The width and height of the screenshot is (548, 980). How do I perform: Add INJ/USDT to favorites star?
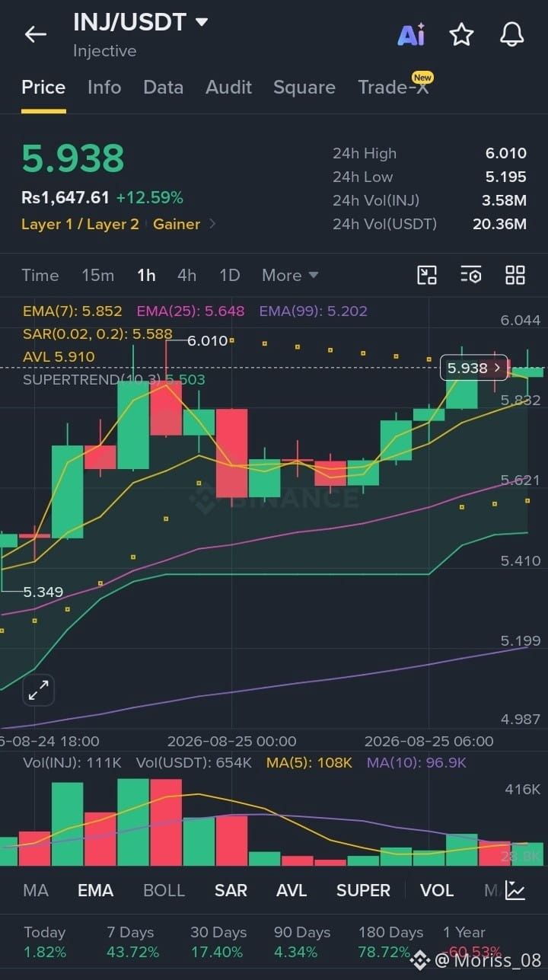point(461,34)
